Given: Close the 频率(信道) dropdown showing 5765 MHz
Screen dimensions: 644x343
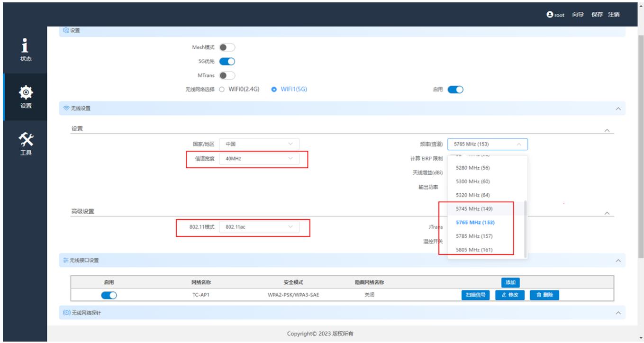Looking at the screenshot, I should [x=488, y=144].
